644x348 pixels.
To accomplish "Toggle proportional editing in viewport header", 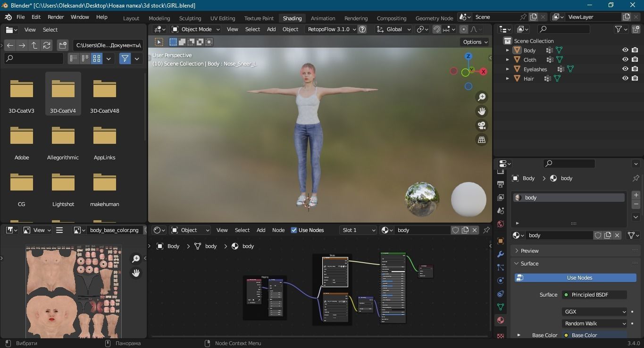I will (x=464, y=29).
